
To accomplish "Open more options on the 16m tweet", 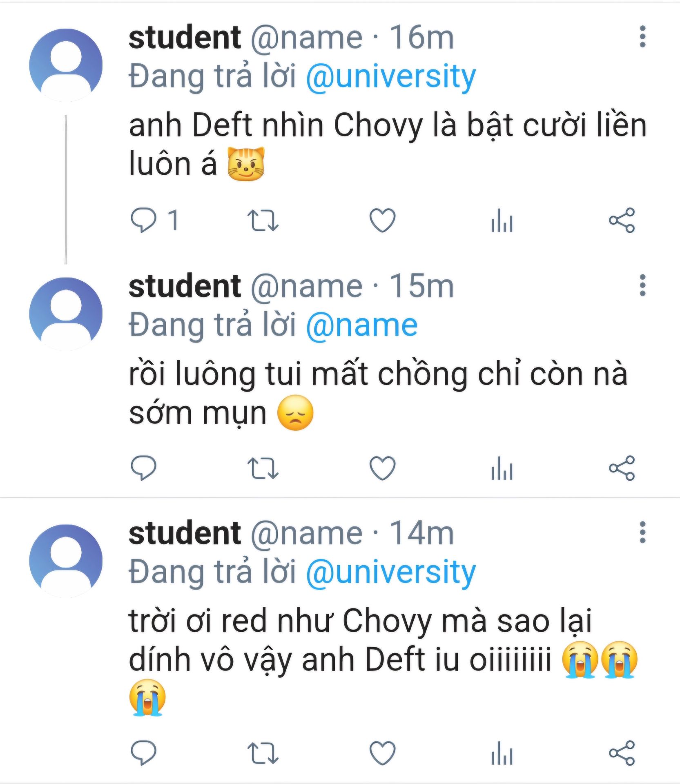I will point(642,37).
